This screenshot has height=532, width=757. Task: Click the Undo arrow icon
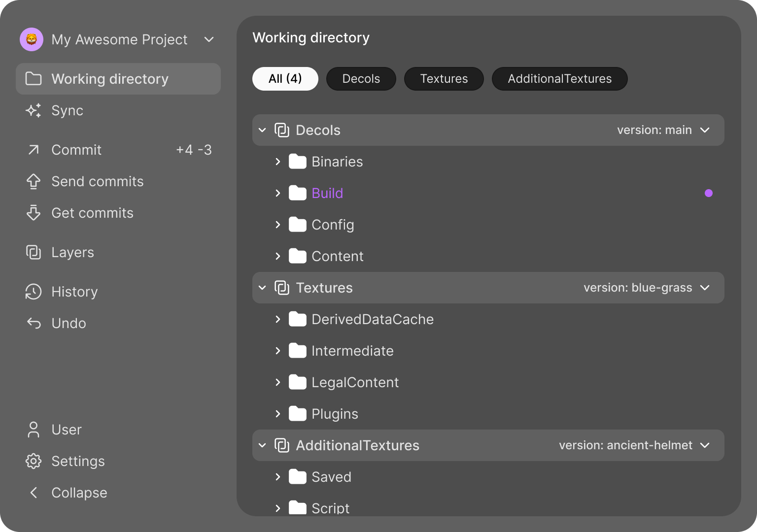point(34,323)
